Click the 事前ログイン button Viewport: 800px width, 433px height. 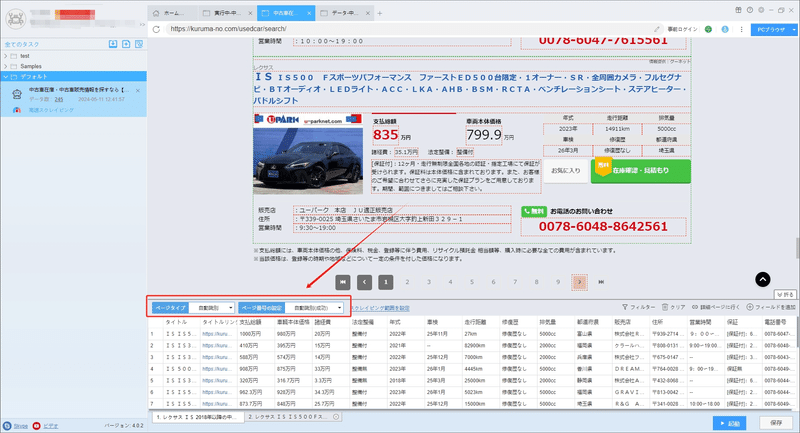coord(682,30)
